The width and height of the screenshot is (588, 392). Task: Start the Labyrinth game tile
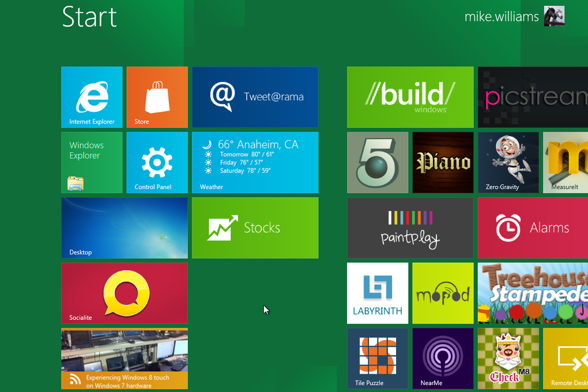378,293
